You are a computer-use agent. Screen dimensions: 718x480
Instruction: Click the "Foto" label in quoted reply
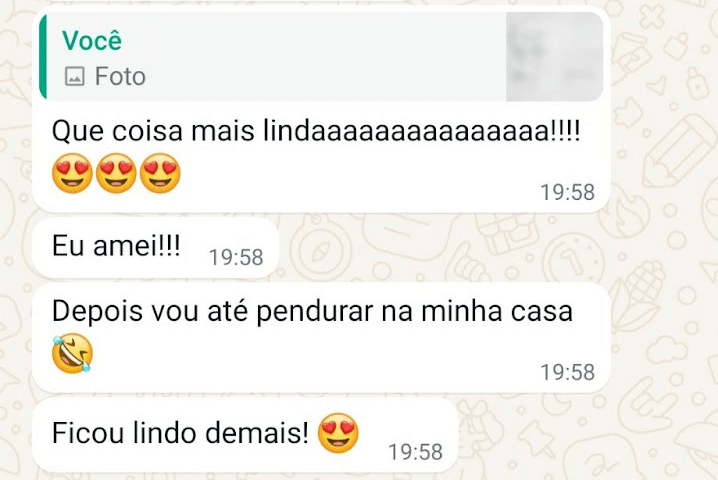120,77
